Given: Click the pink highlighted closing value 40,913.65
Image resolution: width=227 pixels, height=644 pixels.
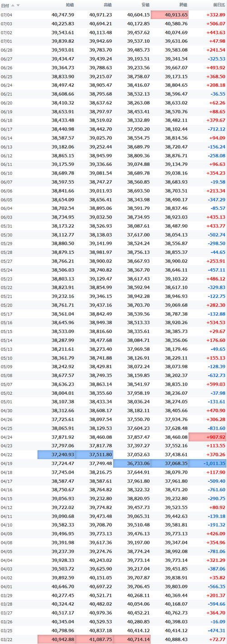Looking at the screenshot, I should tap(169, 15).
